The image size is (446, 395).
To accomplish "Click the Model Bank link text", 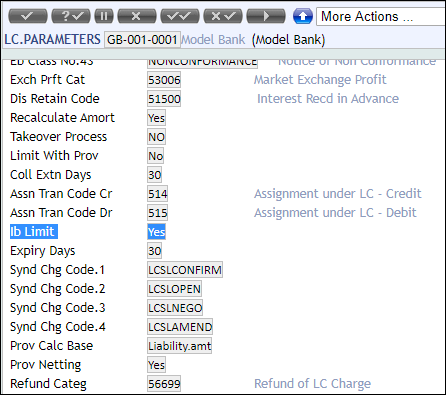I will (213, 40).
